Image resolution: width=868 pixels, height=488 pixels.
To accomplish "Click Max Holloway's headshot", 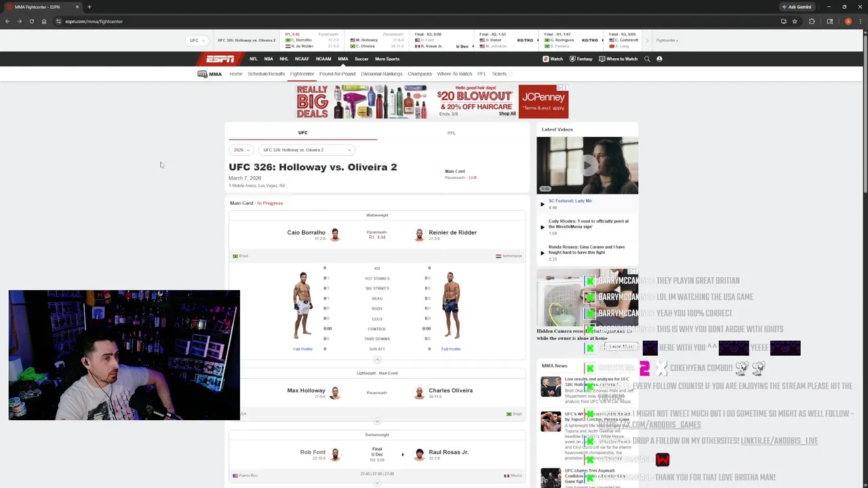I will coord(335,393).
